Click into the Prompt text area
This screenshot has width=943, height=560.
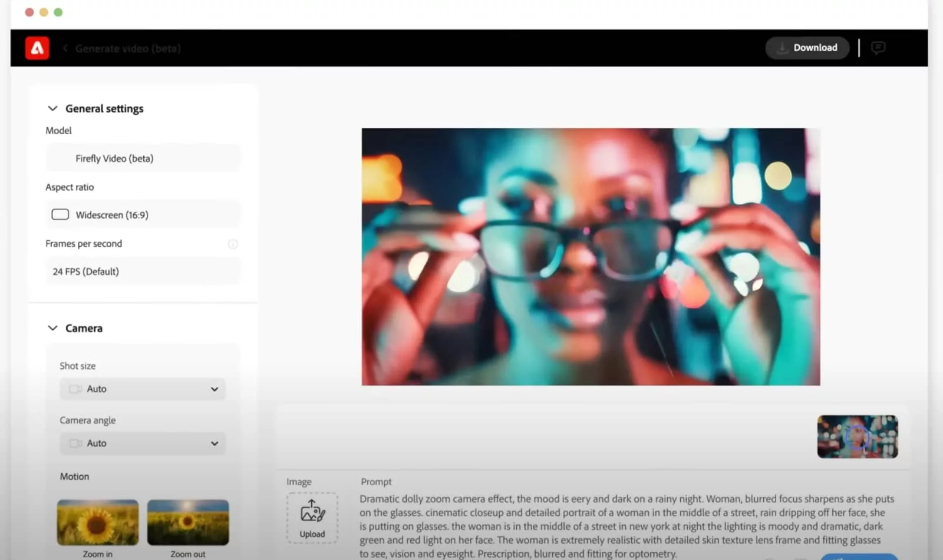coord(625,526)
